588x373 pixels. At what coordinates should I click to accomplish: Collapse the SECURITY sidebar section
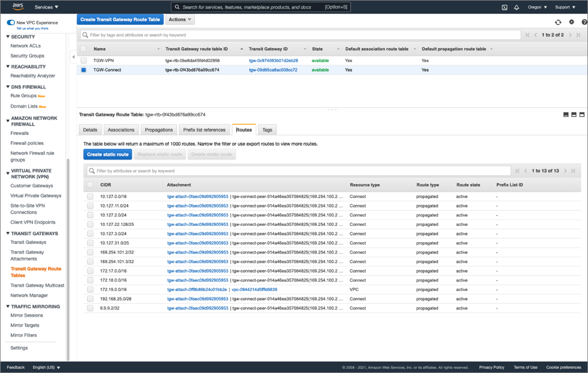coord(8,37)
